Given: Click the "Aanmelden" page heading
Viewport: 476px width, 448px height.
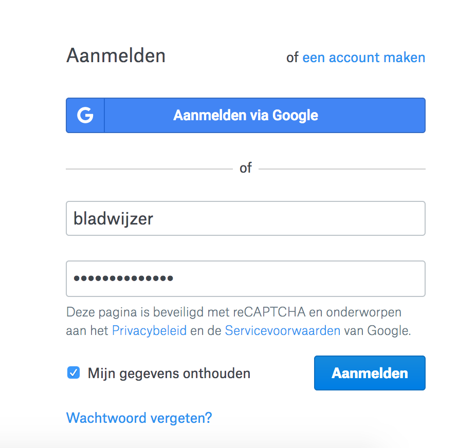Looking at the screenshot, I should 116,55.
